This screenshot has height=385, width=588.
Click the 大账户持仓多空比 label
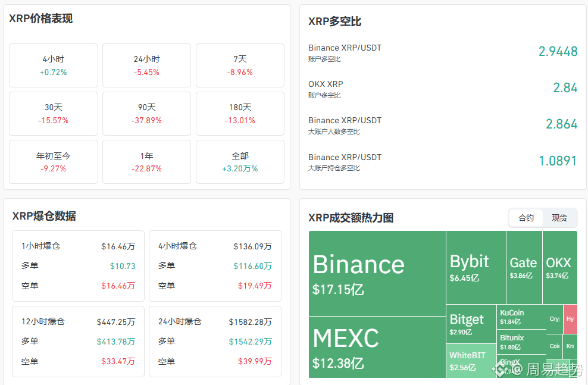click(x=334, y=168)
